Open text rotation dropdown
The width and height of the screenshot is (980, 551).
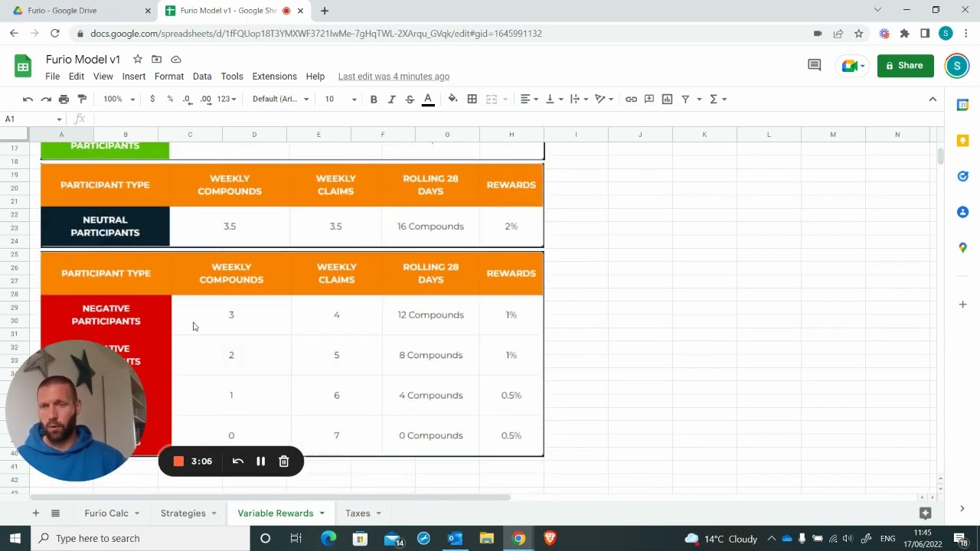point(605,99)
